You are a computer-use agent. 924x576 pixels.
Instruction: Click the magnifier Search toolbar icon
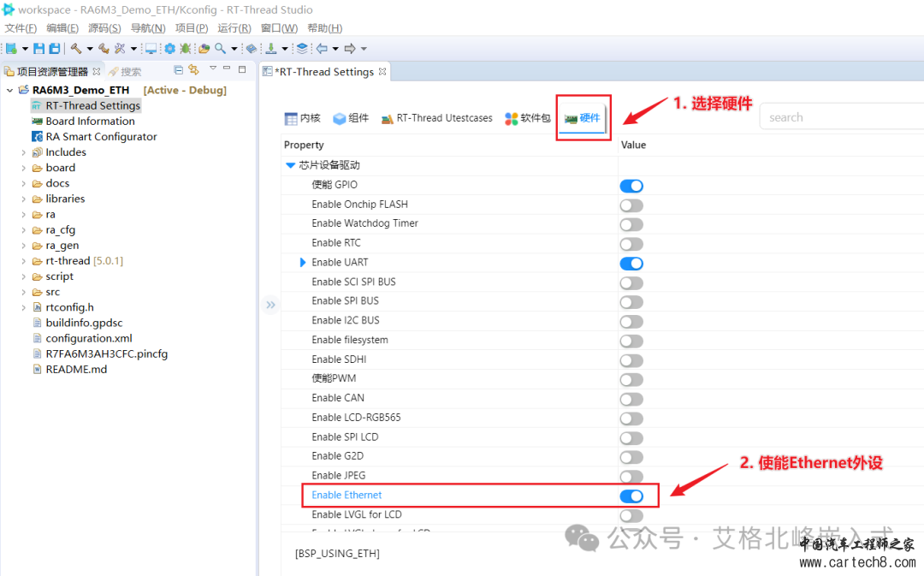pos(220,48)
